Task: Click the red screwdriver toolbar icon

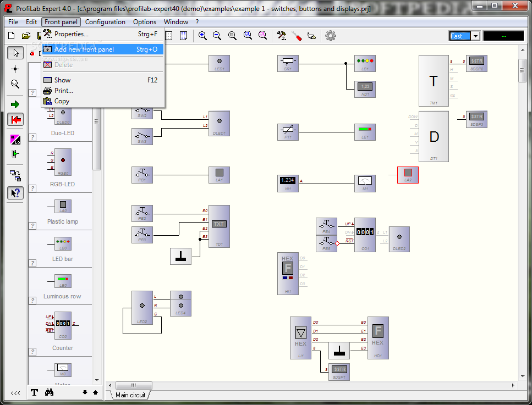Action: coord(297,36)
